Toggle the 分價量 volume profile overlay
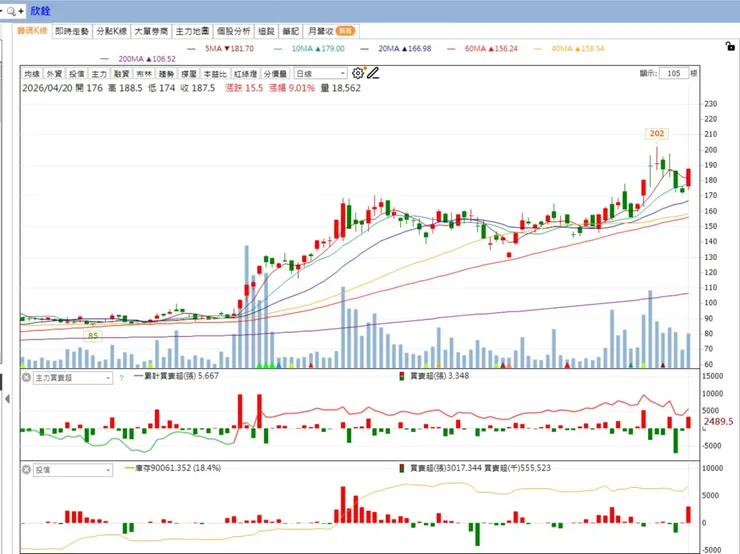This screenshot has width=740, height=554. click(x=275, y=74)
